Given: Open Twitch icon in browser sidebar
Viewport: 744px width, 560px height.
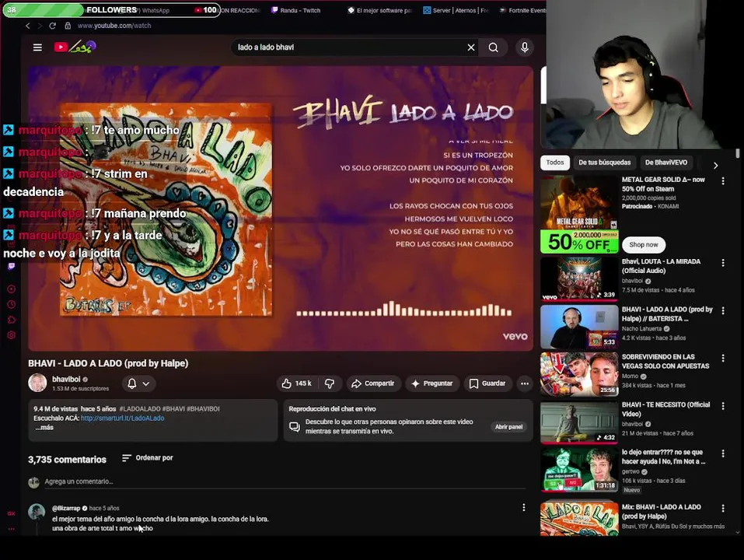Looking at the screenshot, I should pyautogui.click(x=12, y=266).
